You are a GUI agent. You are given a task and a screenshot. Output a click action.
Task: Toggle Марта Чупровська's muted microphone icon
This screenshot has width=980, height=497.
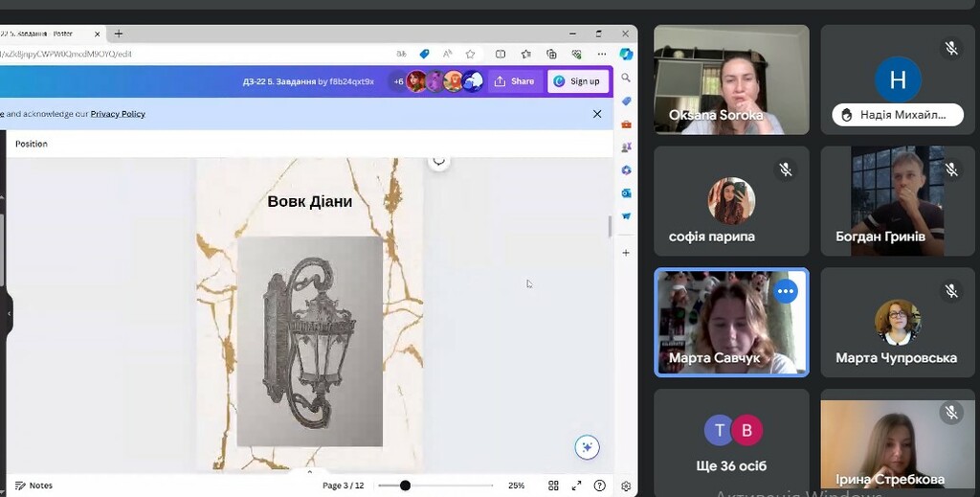[951, 290]
